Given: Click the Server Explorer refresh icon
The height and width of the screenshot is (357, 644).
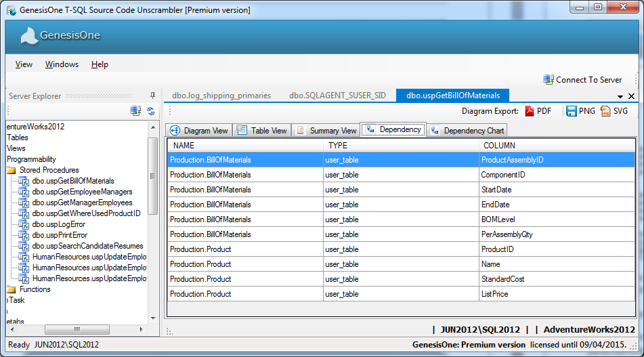Looking at the screenshot, I should click(x=151, y=111).
